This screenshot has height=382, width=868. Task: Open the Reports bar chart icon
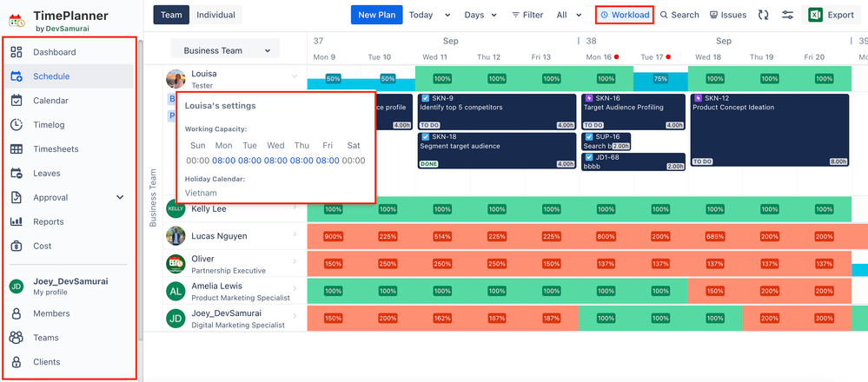click(x=17, y=221)
